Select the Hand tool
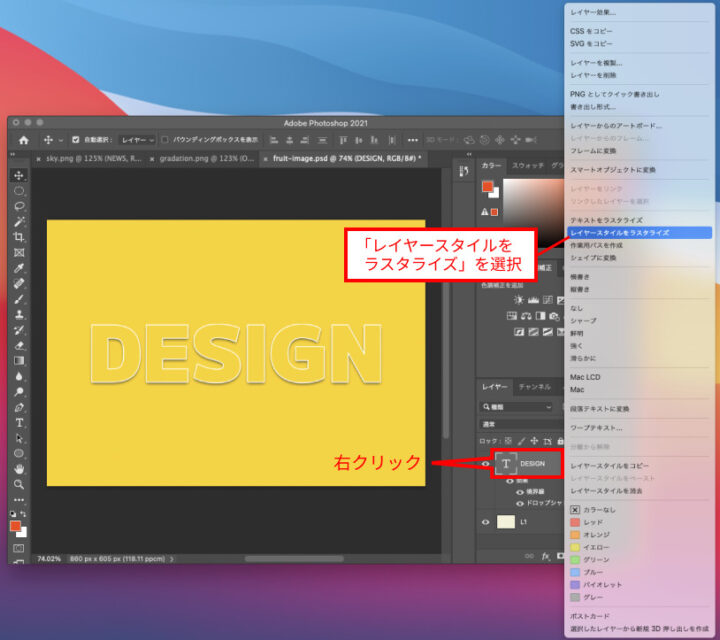Viewport: 720px width, 640px height. pos(19,469)
